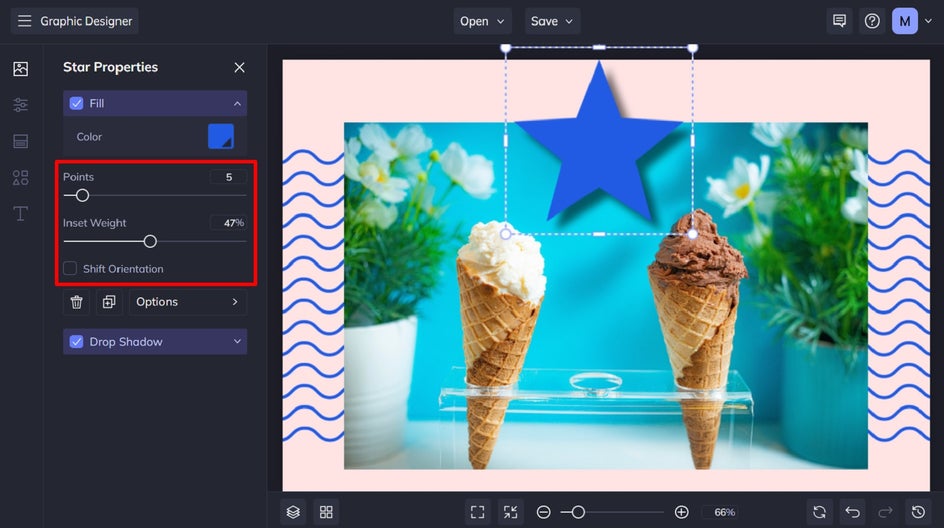The width and height of the screenshot is (944, 528).
Task: Click the zoom in plus icon
Action: (x=682, y=512)
